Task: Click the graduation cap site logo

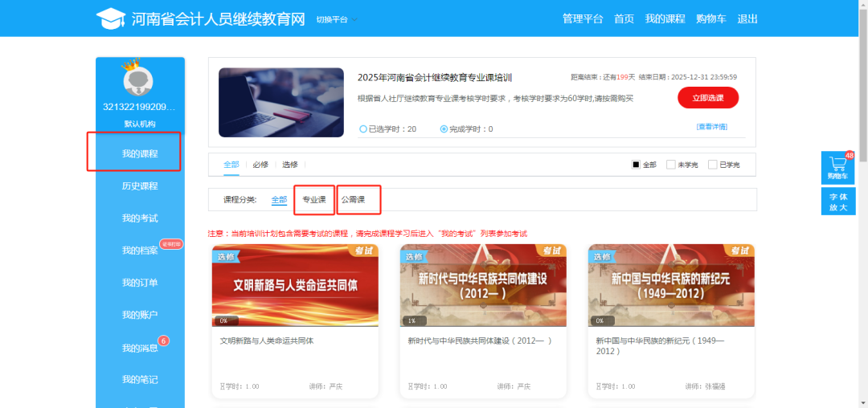Action: [111, 18]
